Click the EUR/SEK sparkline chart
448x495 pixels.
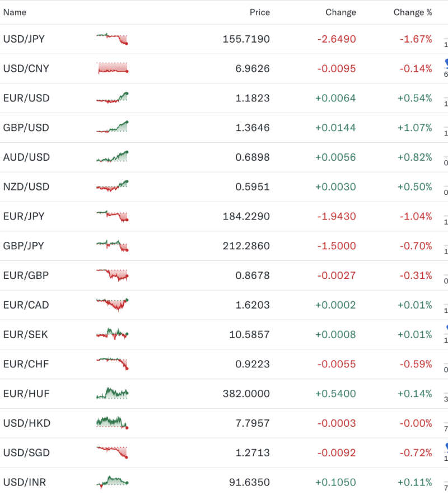click(112, 334)
